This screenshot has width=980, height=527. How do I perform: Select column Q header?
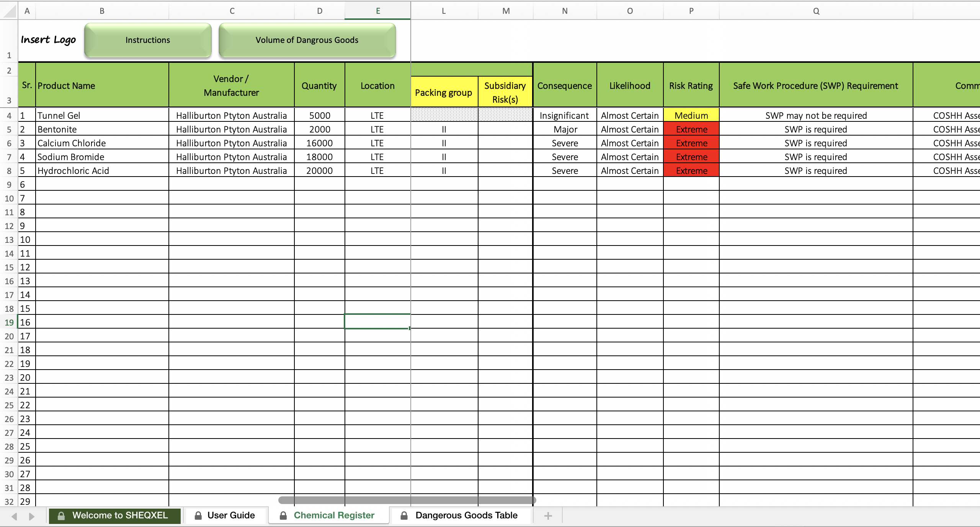[x=816, y=11]
